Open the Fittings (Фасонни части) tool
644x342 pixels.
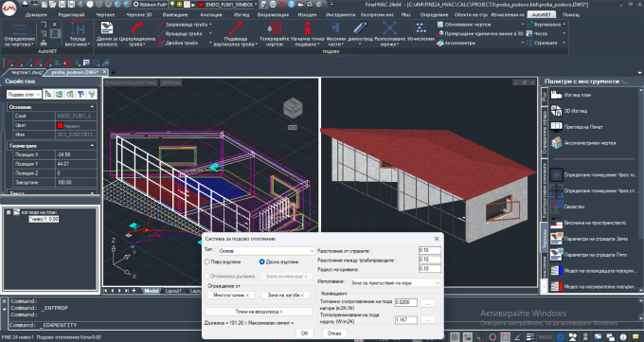[336, 34]
